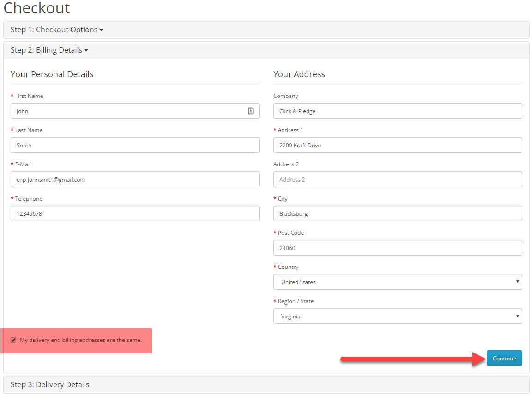Select the Company field

point(398,111)
